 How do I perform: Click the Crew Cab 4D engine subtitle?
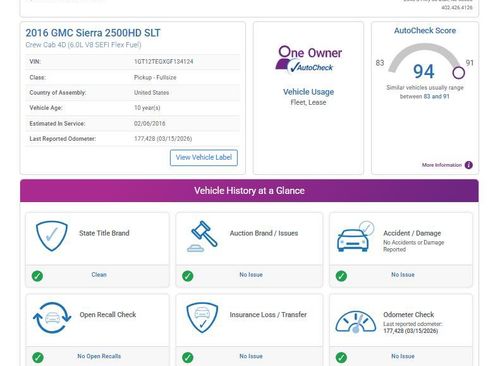pyautogui.click(x=83, y=45)
